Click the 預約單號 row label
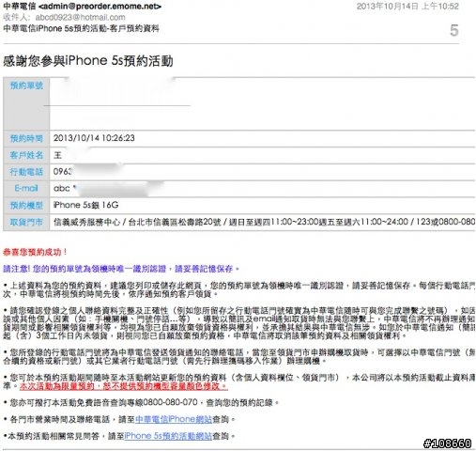 click(x=26, y=86)
